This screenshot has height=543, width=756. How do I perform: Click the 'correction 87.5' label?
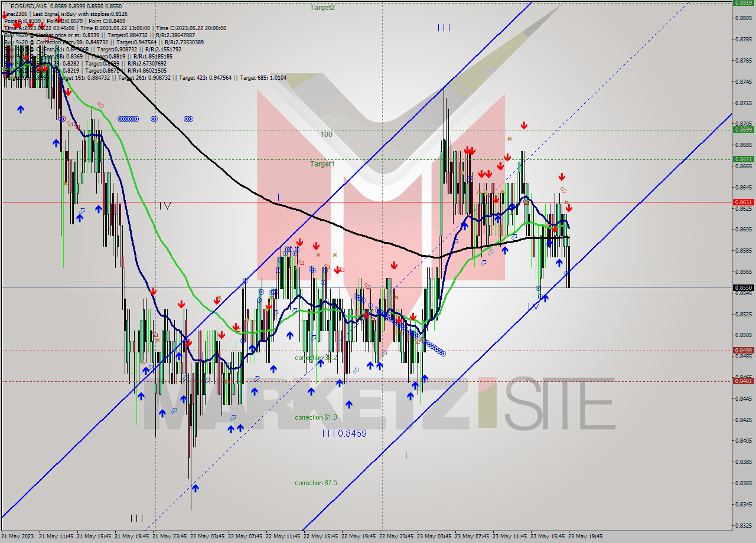coord(316,483)
